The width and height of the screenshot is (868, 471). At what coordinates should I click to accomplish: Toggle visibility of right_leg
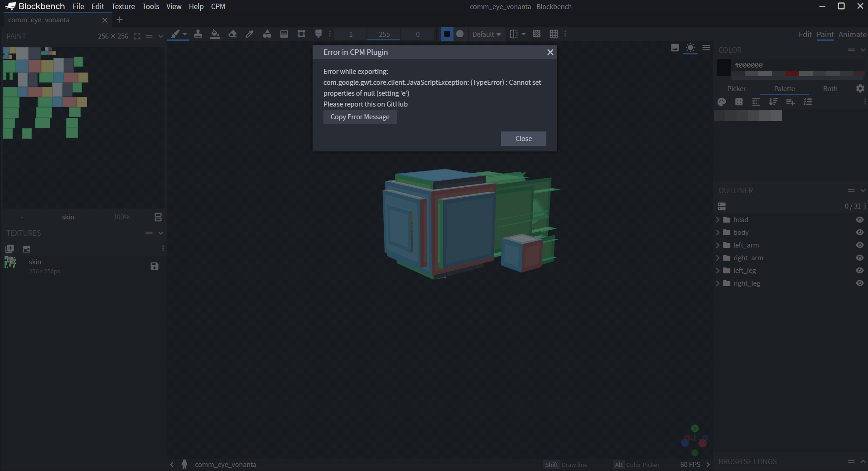coord(860,283)
